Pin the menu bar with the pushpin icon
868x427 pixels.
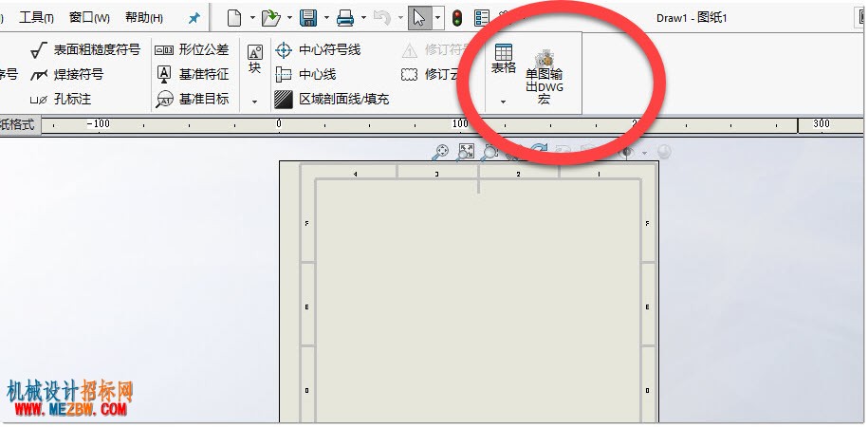194,18
